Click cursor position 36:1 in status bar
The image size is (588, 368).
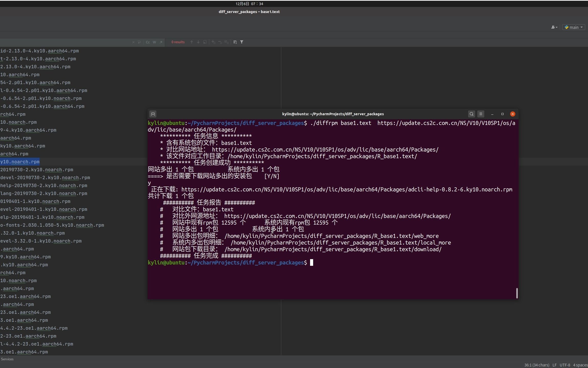point(537,365)
